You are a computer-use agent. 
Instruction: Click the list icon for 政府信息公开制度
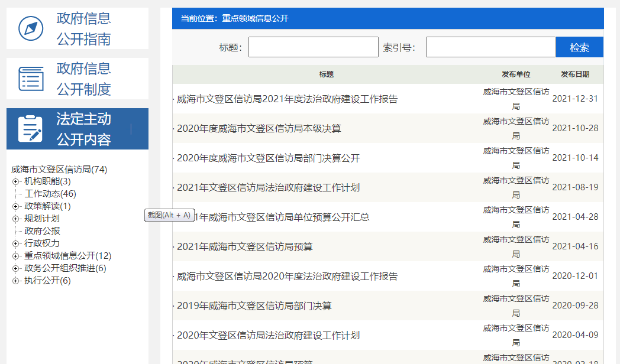point(31,79)
